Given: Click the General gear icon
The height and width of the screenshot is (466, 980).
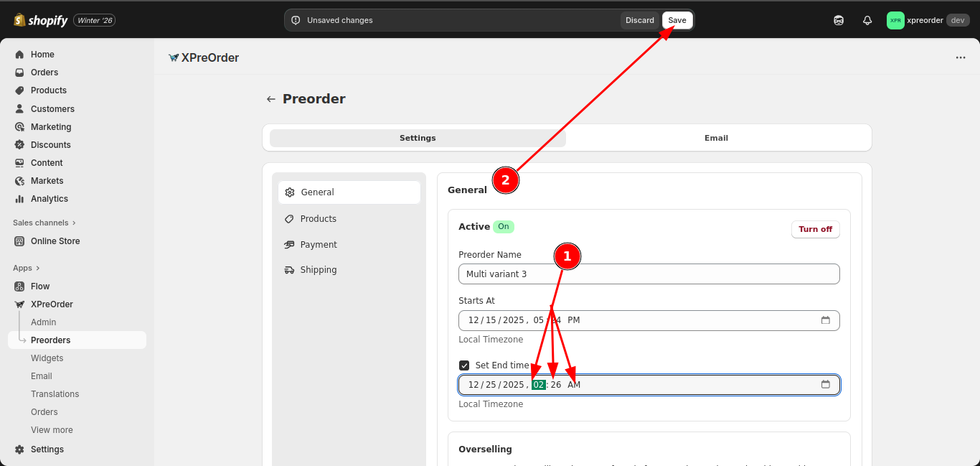Looking at the screenshot, I should pyautogui.click(x=290, y=192).
